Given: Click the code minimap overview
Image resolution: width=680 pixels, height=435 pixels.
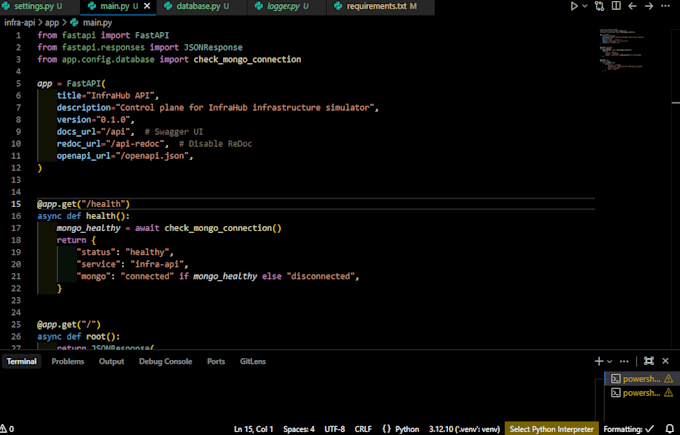Looking at the screenshot, I should click(x=622, y=50).
